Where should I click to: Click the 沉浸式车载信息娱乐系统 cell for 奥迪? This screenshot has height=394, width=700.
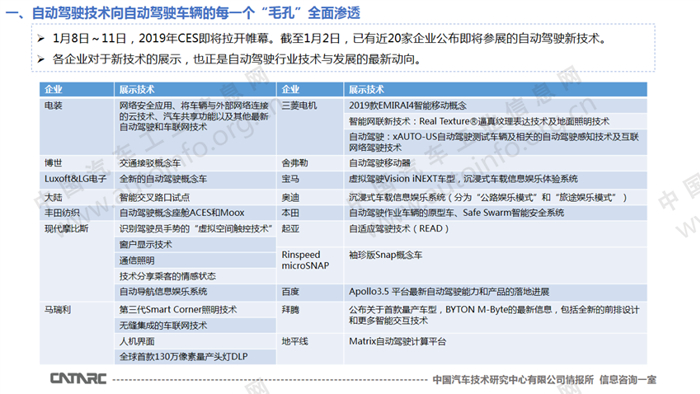pos(496,197)
